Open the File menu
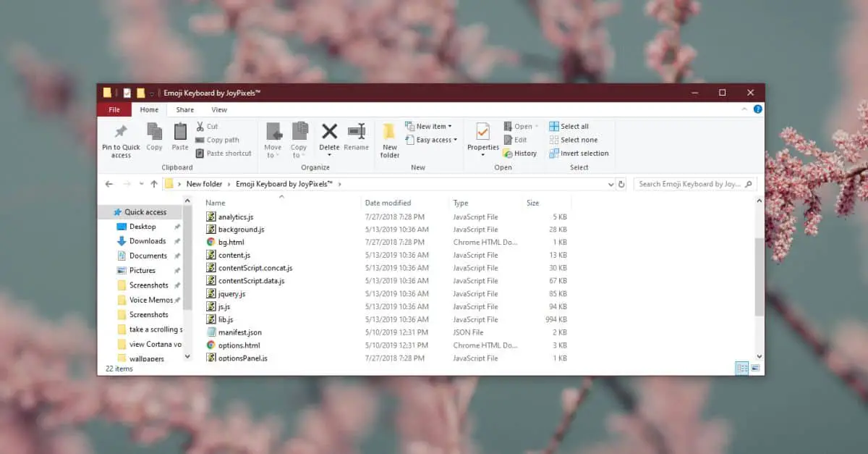Screen dimensions: 868x454 [x=114, y=110]
